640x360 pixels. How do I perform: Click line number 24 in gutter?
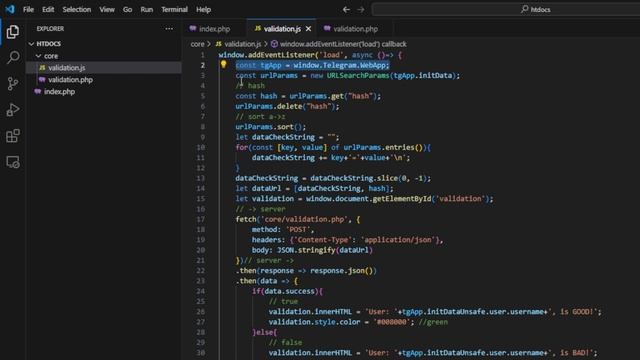click(200, 291)
